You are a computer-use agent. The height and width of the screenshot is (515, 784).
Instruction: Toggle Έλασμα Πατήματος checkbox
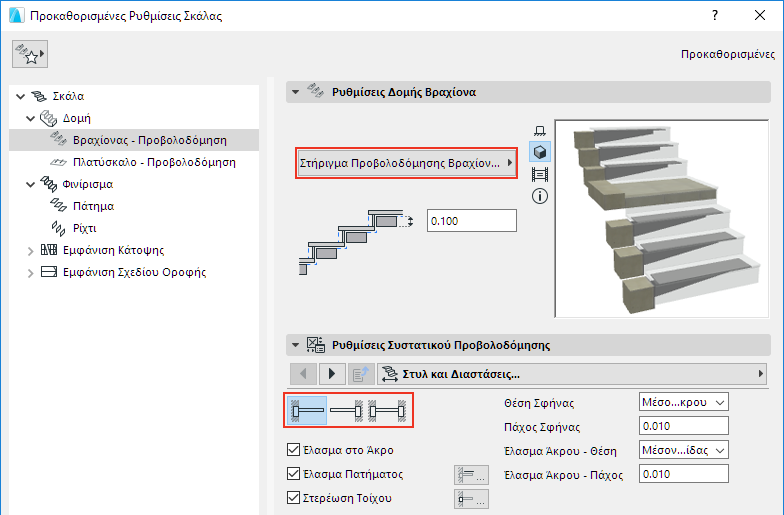(x=294, y=474)
